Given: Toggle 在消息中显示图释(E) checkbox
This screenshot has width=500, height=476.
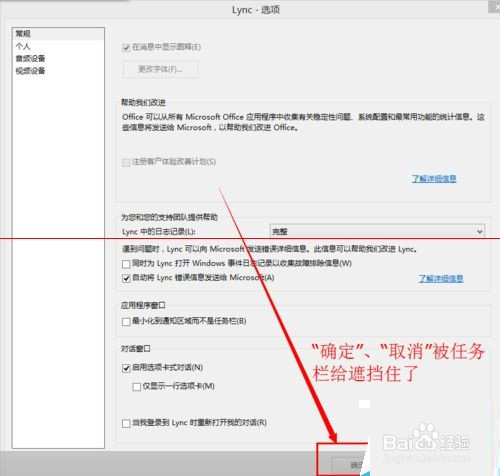Looking at the screenshot, I should 126,48.
